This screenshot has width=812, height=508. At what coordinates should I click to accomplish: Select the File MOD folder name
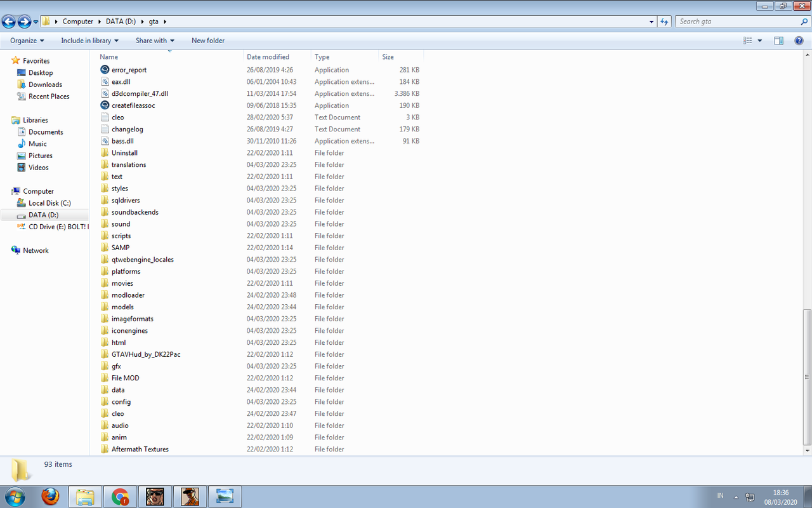point(125,378)
